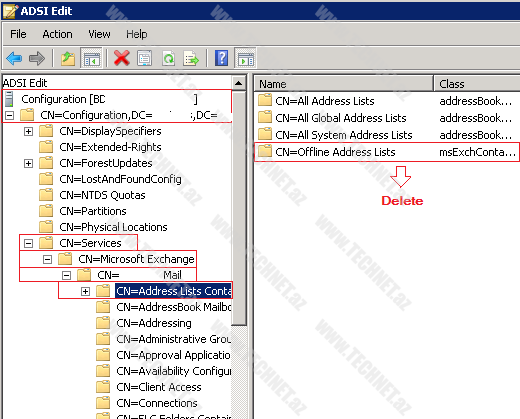Screen dimensions: 520x419
Task: Select CN=NTDS Quotas in the tree
Action: pos(102,195)
